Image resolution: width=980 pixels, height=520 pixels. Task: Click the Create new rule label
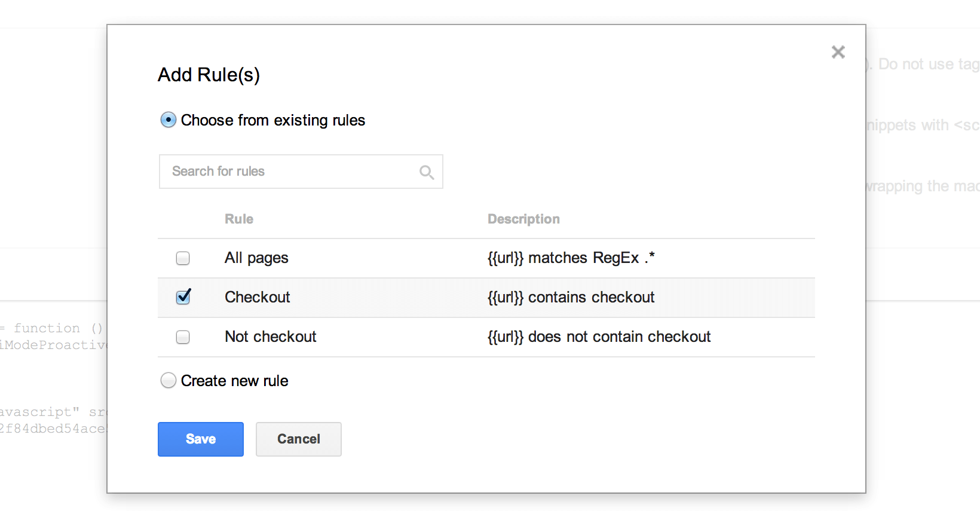tap(235, 381)
